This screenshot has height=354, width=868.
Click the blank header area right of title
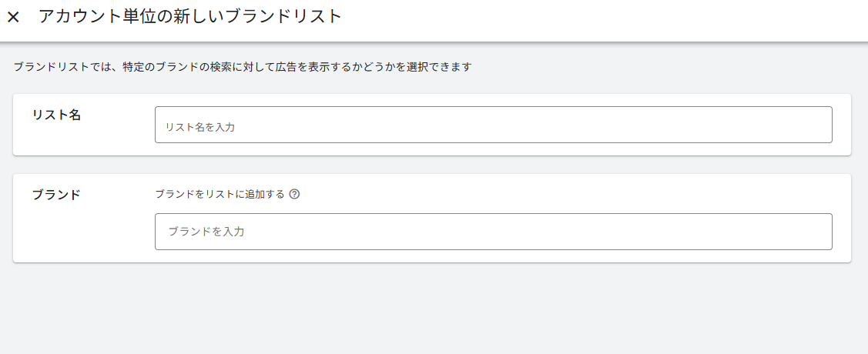601,18
